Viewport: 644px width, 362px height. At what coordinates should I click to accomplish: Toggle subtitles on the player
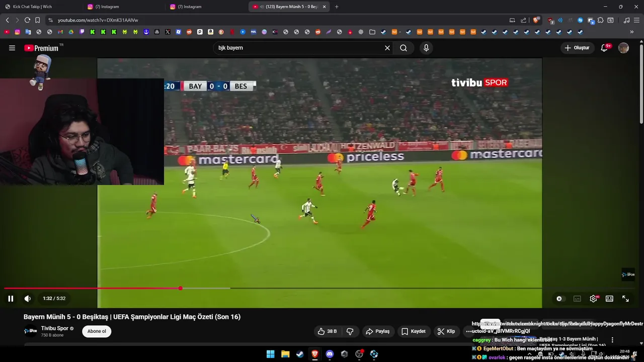click(x=577, y=299)
